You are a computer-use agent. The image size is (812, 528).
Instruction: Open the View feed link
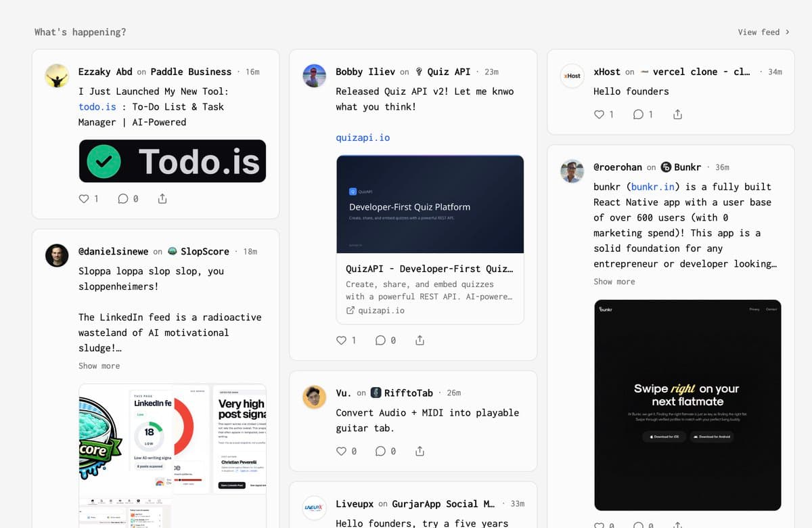pos(763,32)
